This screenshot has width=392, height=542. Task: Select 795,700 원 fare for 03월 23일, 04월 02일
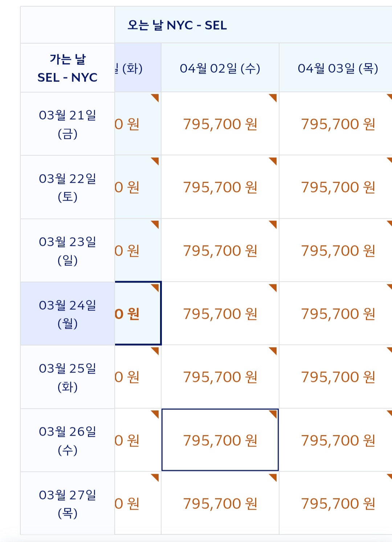[220, 251]
